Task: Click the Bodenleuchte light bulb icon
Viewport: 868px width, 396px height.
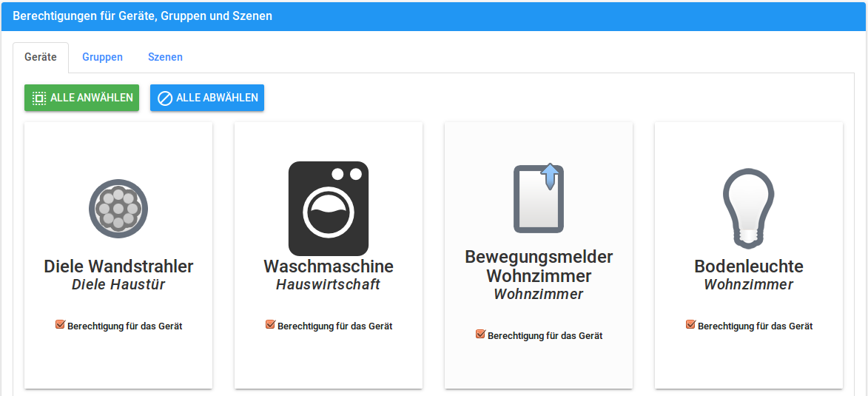Action: coord(748,208)
